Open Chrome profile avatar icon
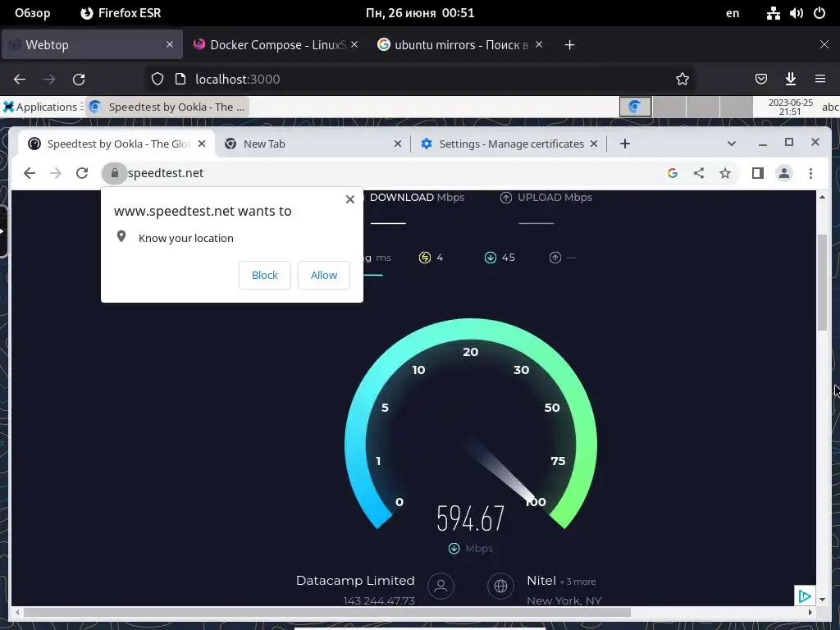This screenshot has height=630, width=840. tap(783, 173)
